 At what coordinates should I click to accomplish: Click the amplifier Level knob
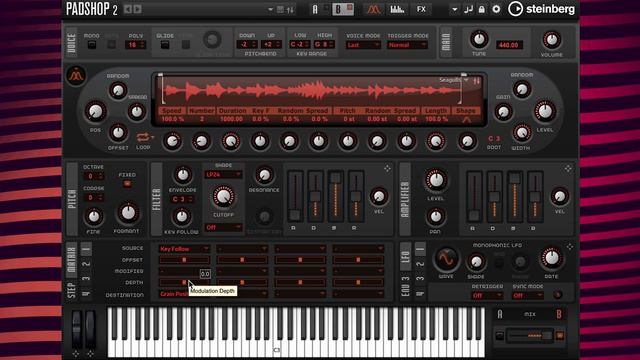436,180
